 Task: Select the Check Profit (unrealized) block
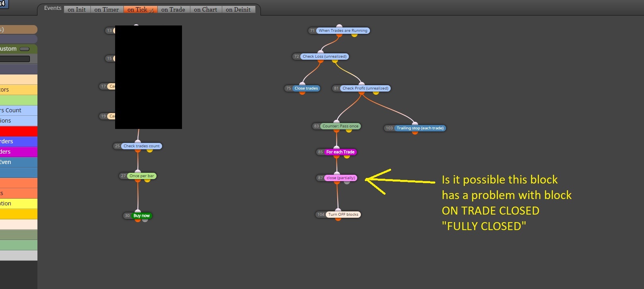click(x=365, y=88)
